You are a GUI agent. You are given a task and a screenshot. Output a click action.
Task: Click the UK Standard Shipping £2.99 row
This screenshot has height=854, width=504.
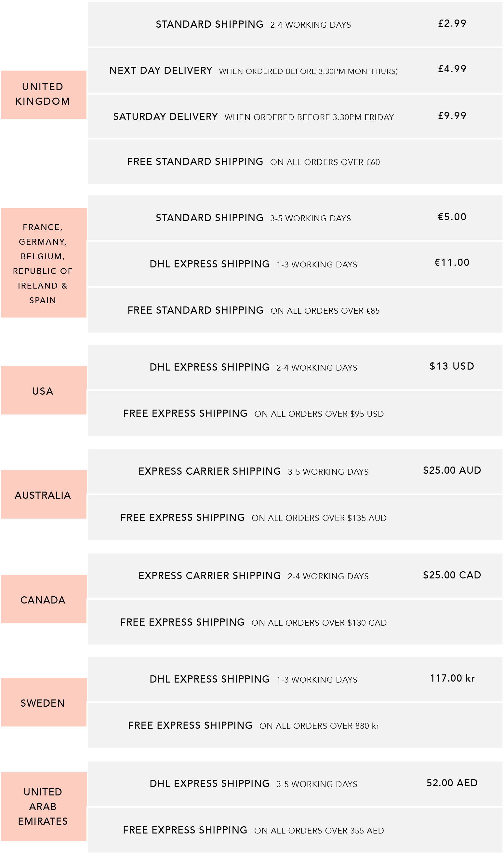295,24
